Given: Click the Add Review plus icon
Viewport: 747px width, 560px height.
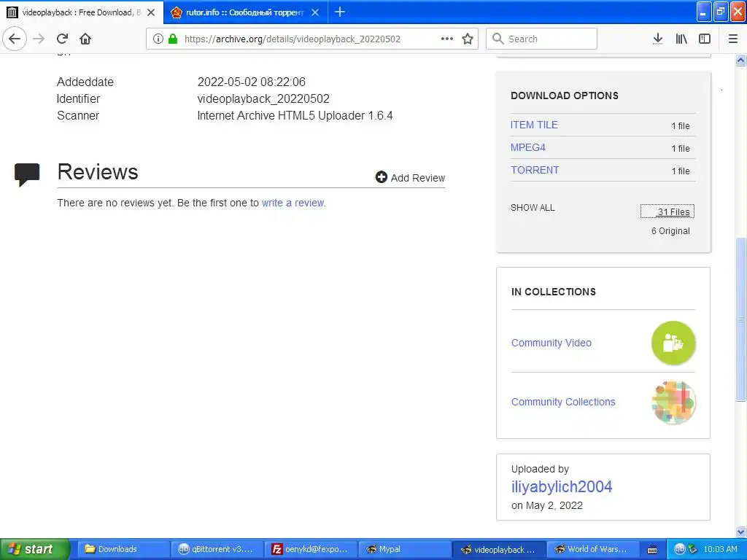Looking at the screenshot, I should click(x=381, y=177).
